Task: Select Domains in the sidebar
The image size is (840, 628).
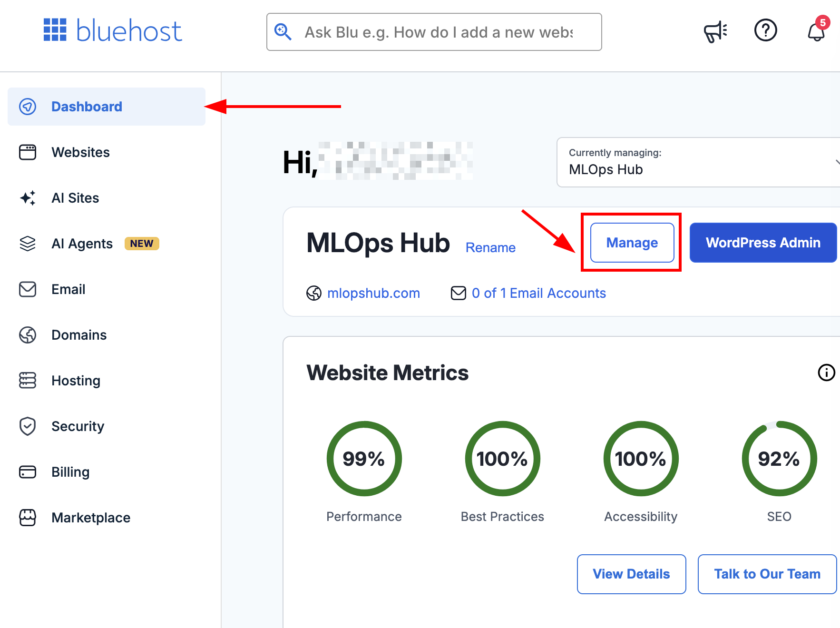Action: tap(107, 335)
